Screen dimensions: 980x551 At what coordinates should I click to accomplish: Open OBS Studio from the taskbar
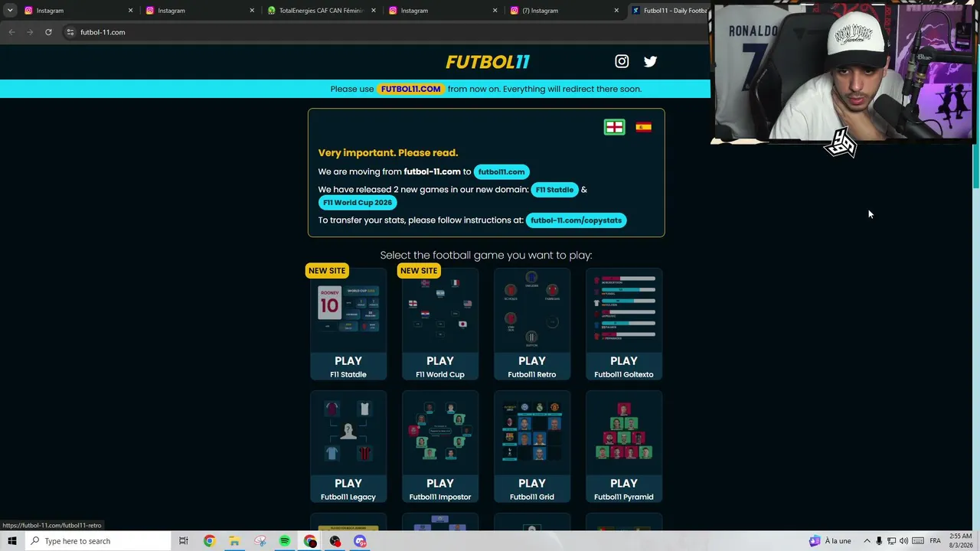(335, 541)
